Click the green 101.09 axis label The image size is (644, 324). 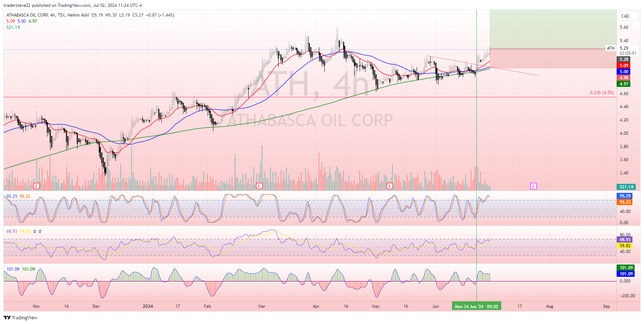626,268
